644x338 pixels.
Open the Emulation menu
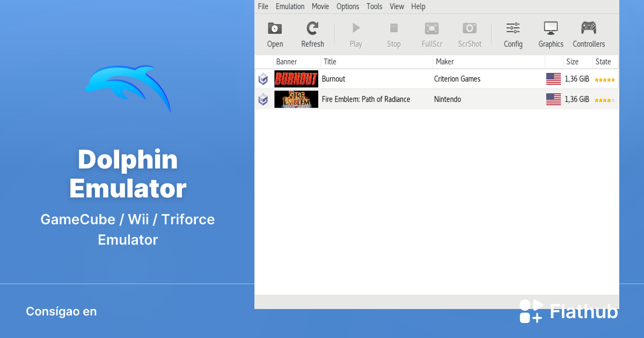pyautogui.click(x=290, y=6)
